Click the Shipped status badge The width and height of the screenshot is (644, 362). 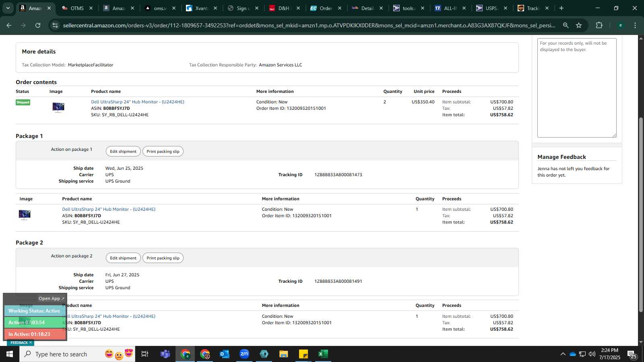pos(23,102)
